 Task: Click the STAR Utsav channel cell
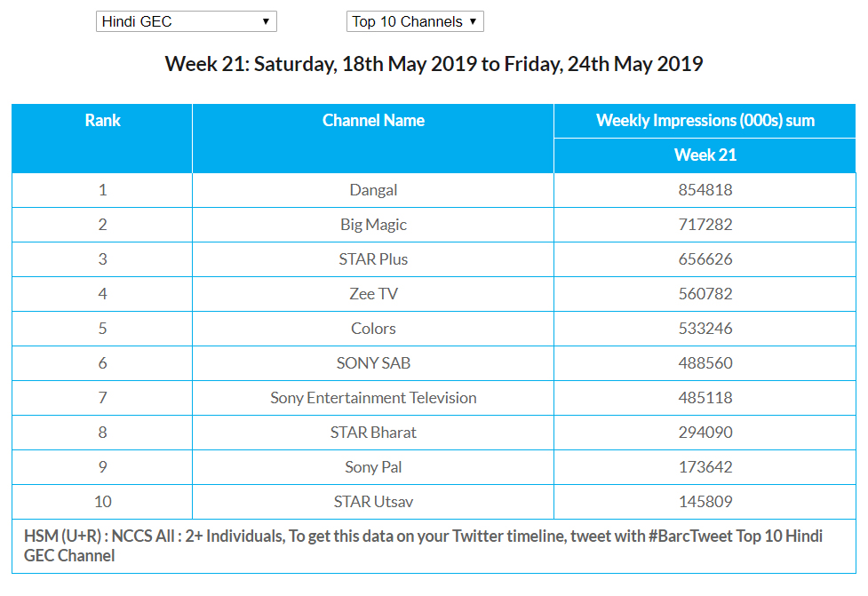[373, 502]
